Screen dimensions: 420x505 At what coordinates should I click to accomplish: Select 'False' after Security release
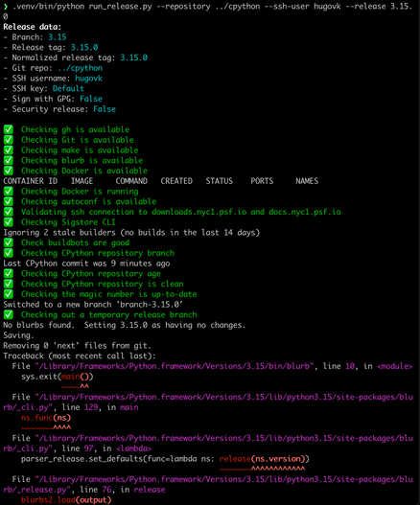pos(105,109)
